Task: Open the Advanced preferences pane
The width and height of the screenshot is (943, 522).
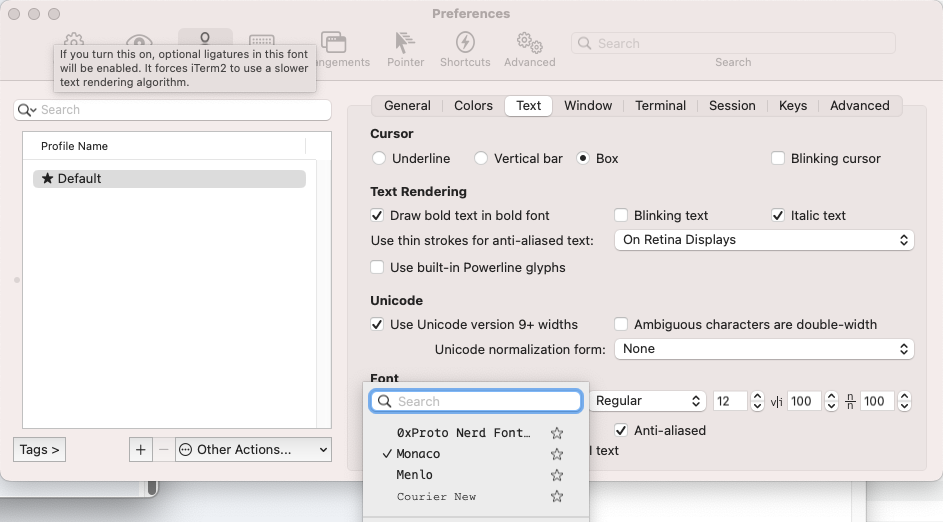Action: [529, 48]
